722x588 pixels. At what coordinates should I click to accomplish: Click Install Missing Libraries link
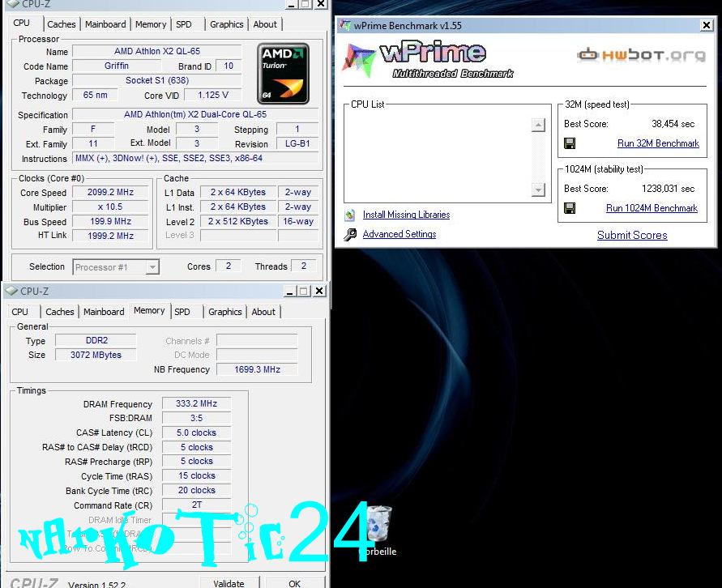click(406, 215)
